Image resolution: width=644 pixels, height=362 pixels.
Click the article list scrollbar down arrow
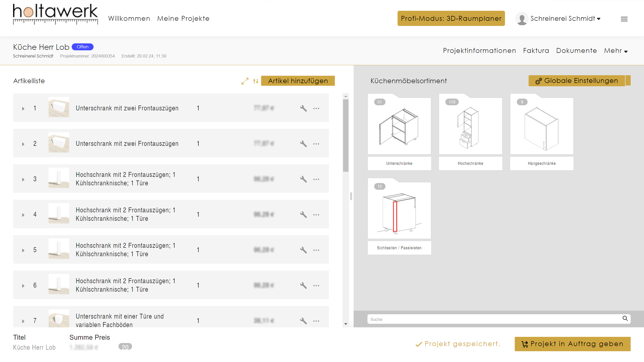click(346, 324)
